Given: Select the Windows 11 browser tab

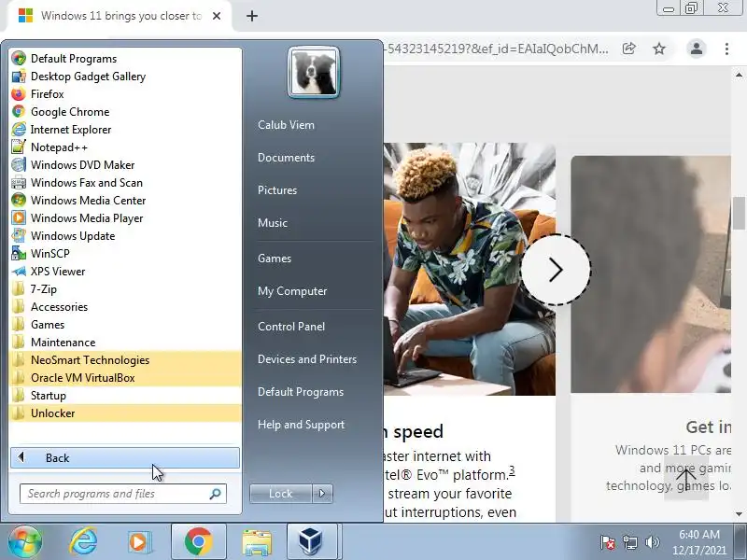Looking at the screenshot, I should (120, 16).
